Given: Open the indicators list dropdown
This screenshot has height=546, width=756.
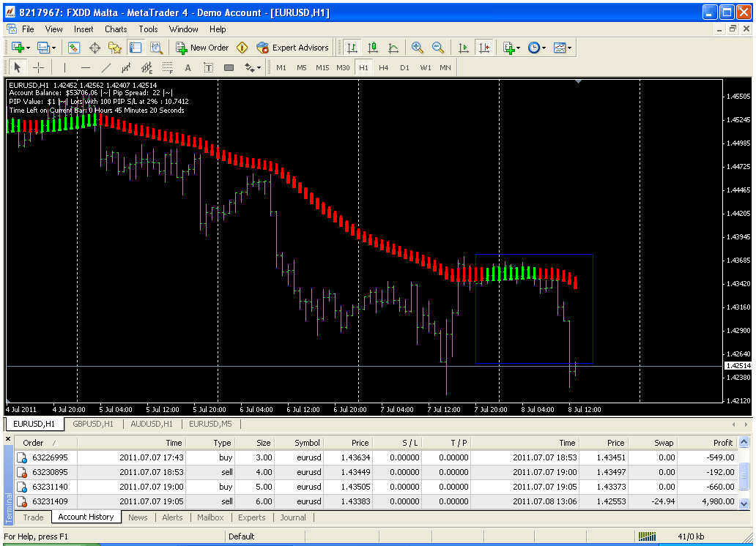Looking at the screenshot, I should (511, 48).
